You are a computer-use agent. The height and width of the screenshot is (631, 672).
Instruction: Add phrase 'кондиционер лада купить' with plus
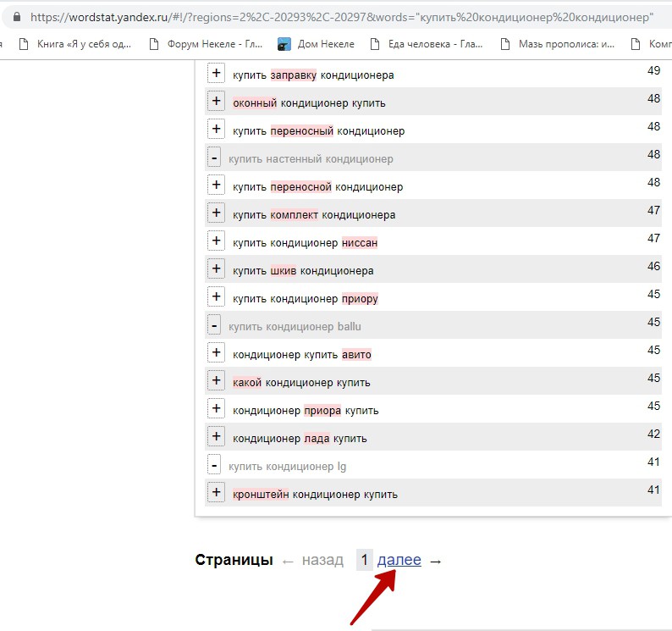click(216, 436)
